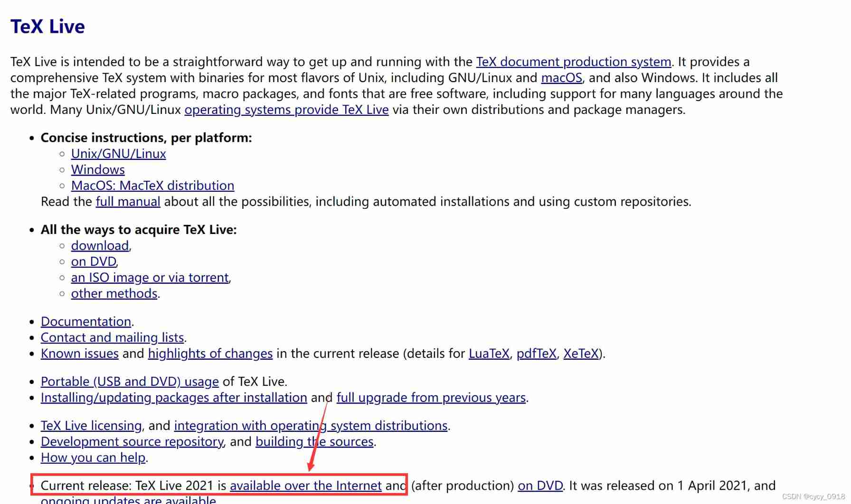The height and width of the screenshot is (504, 851).
Task: Open Development source repository link
Action: pyautogui.click(x=132, y=442)
